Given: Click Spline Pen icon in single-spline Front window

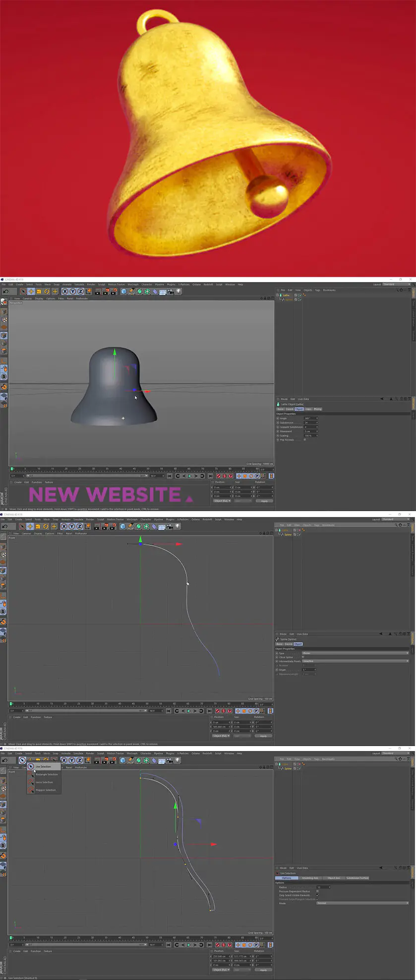Looking at the screenshot, I should (130, 526).
